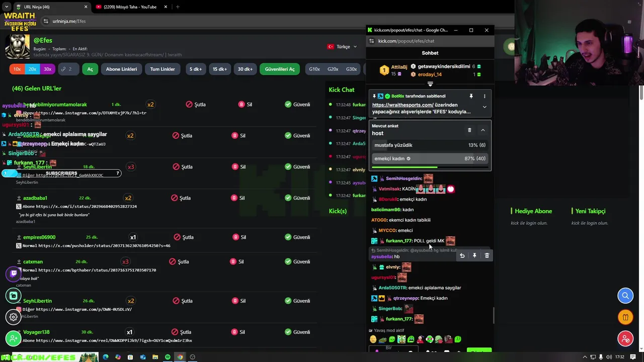Viewport: 644px width, 362px height.
Task: Click Şutla on the azadbaba1 row
Action: 181,198
